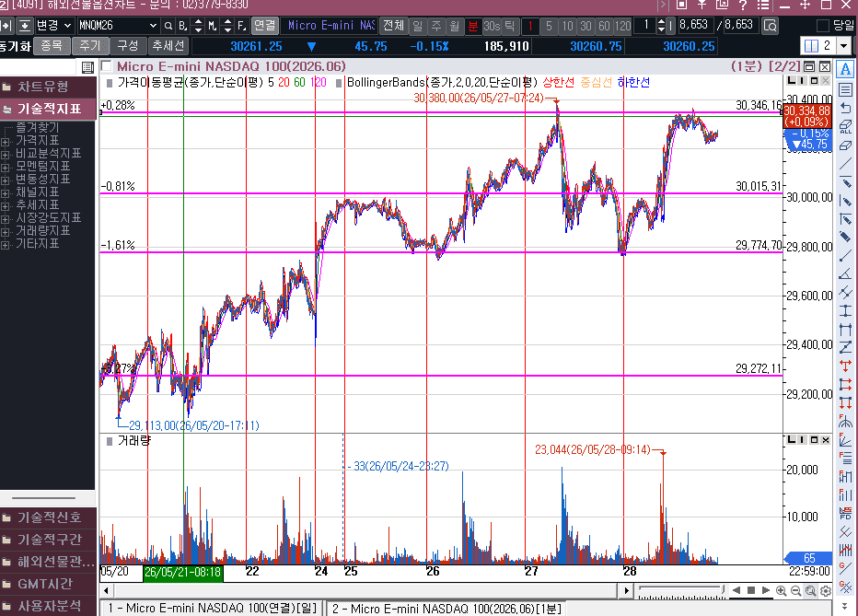Image resolution: width=858 pixels, height=616 pixels.
Task: Open the chart layout count dropdown showing 2
Action: [x=845, y=45]
